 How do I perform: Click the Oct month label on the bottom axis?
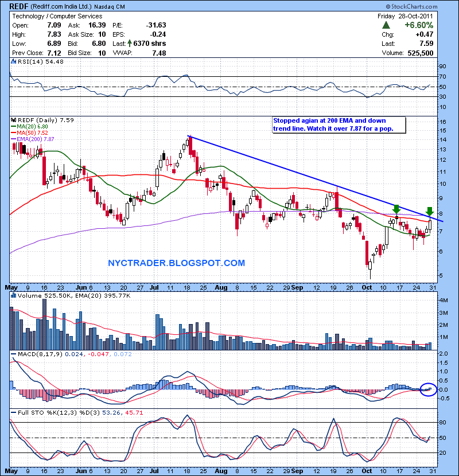point(367,471)
